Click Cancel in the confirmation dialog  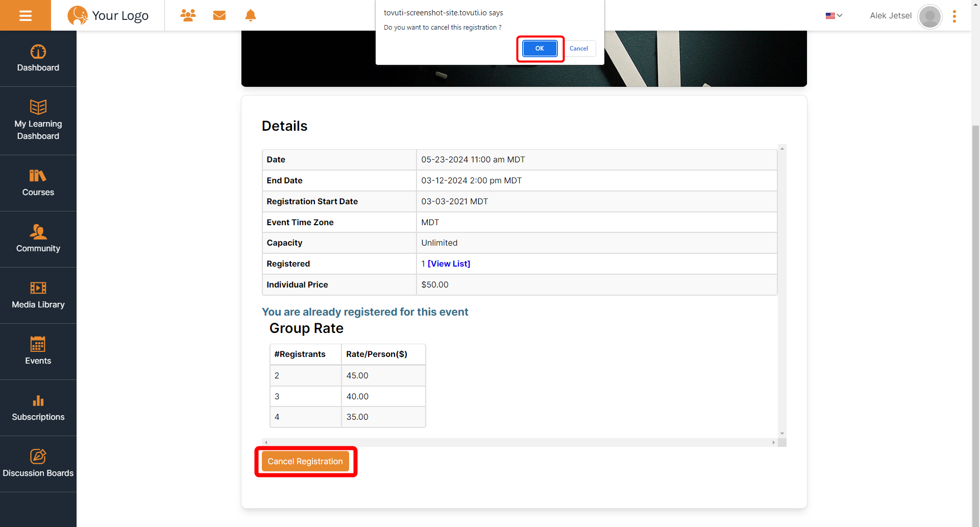[579, 49]
